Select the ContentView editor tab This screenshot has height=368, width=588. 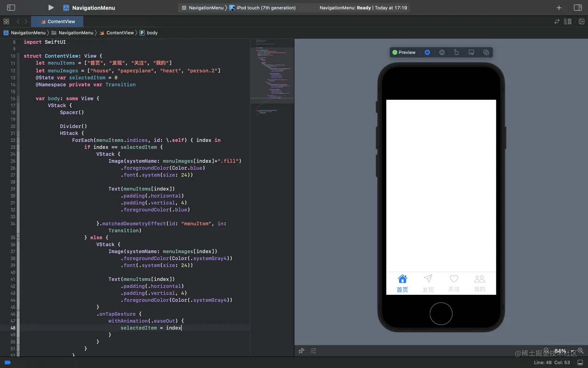pos(58,21)
